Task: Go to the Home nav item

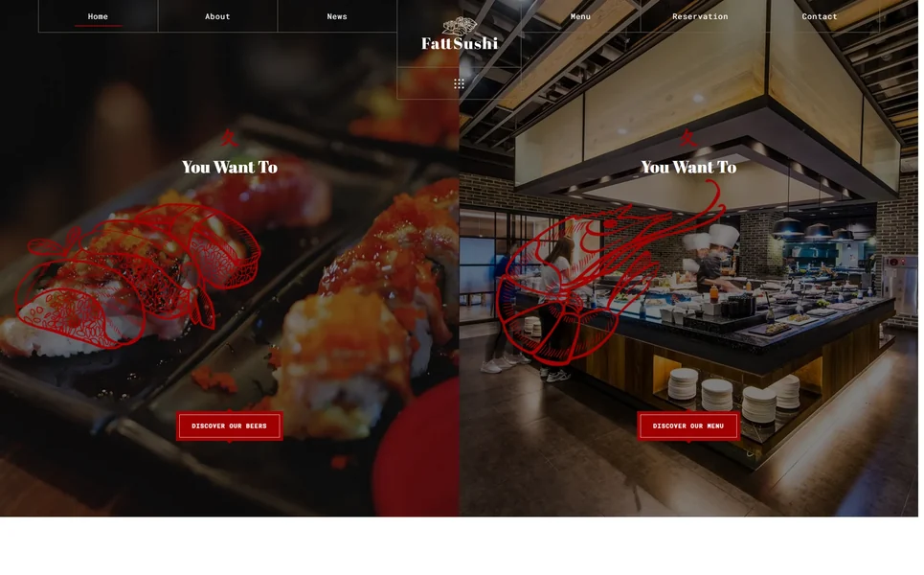Action: [98, 16]
